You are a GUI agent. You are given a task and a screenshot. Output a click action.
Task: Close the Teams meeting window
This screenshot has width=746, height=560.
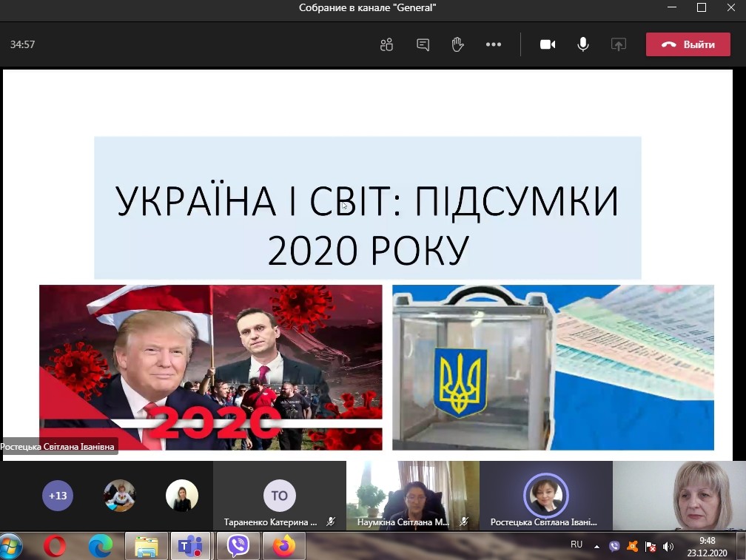tap(730, 7)
